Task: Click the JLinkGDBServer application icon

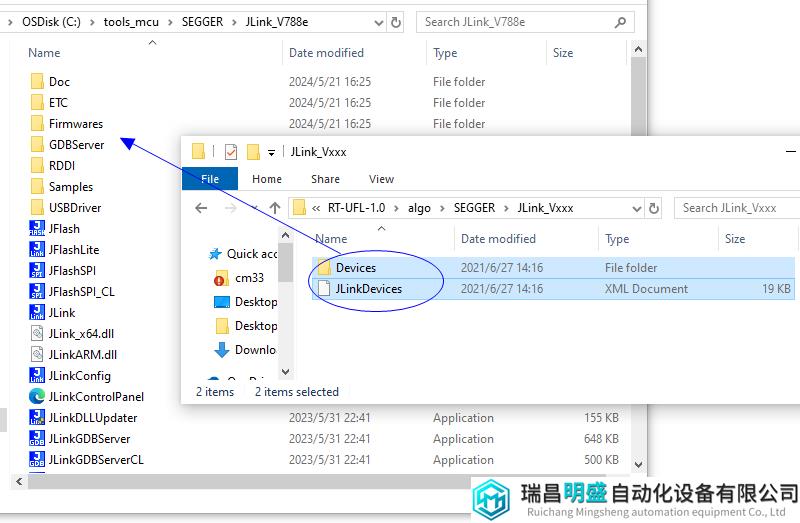Action: (x=37, y=438)
